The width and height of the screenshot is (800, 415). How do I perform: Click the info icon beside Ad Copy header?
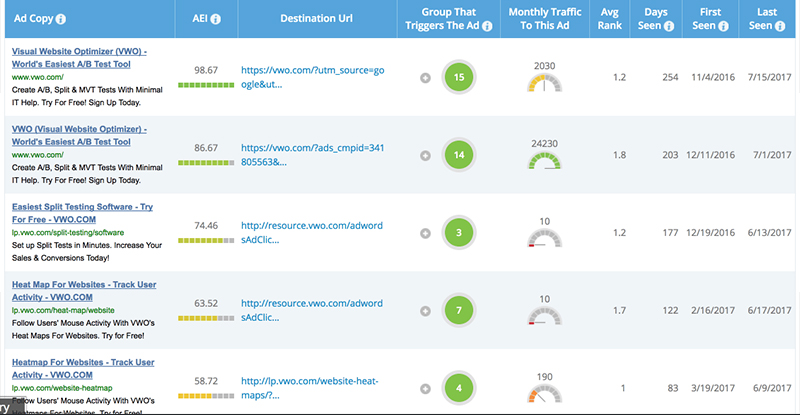[61, 19]
